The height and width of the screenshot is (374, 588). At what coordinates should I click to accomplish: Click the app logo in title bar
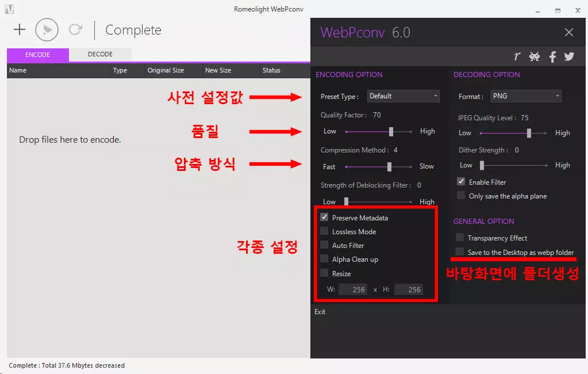click(x=9, y=9)
